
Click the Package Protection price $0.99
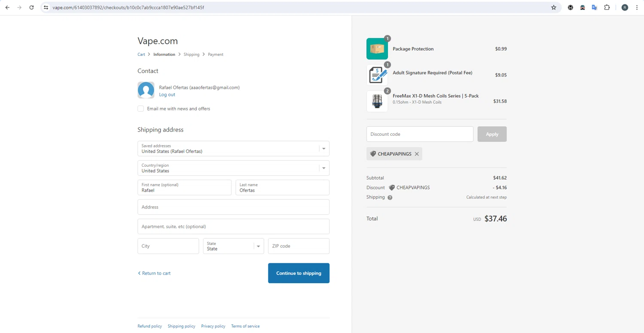[x=501, y=49]
